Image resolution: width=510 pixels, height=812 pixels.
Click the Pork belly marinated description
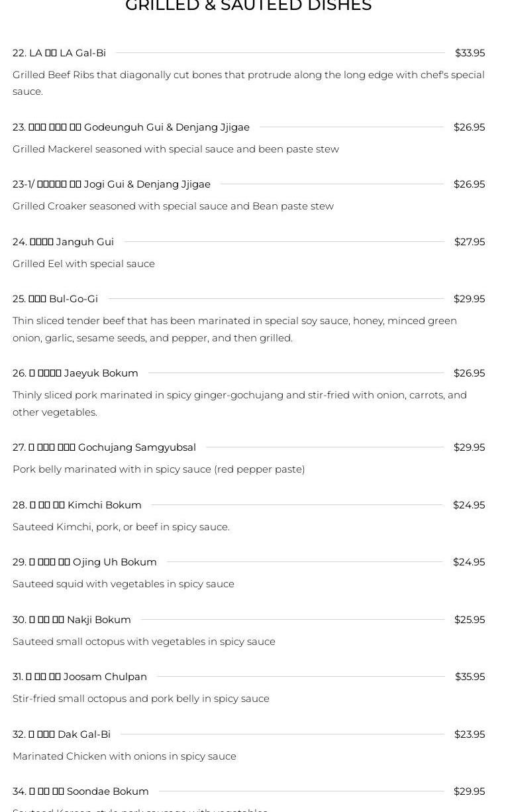tap(159, 469)
